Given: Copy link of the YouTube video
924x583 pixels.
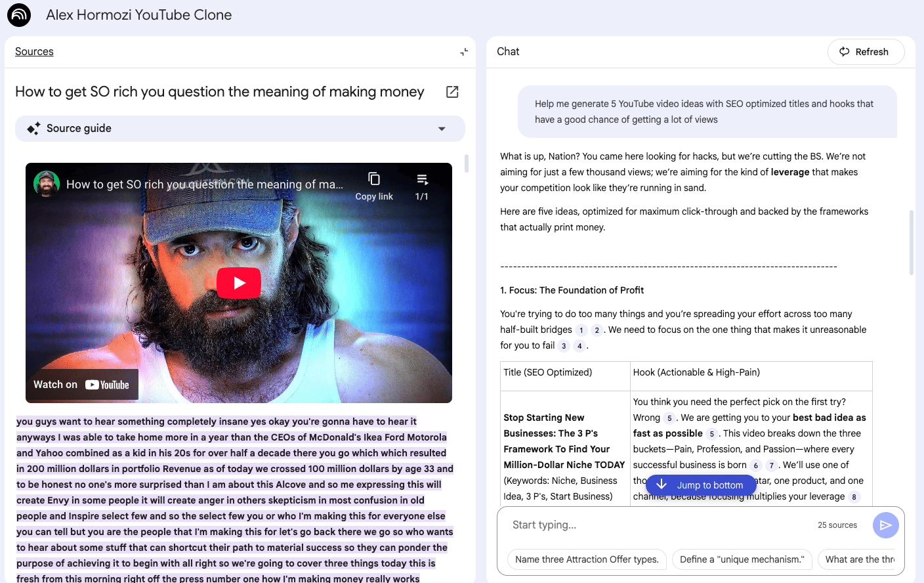Looking at the screenshot, I should [374, 186].
